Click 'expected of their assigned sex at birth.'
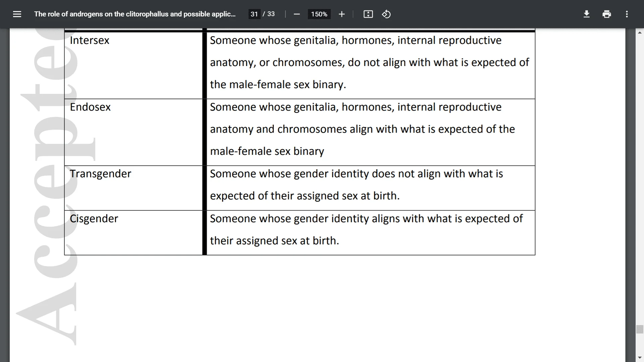The height and width of the screenshot is (362, 644). 305,196
